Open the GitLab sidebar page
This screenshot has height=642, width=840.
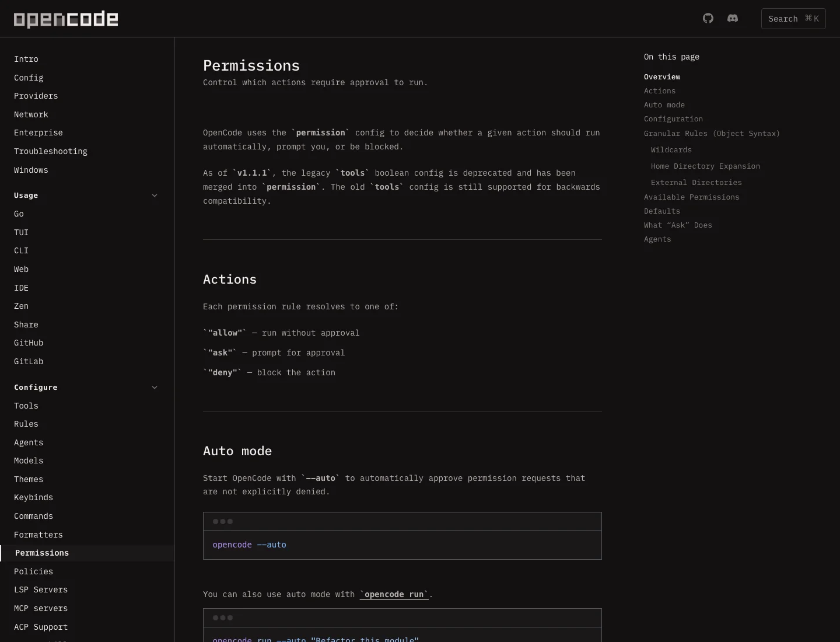(x=29, y=361)
